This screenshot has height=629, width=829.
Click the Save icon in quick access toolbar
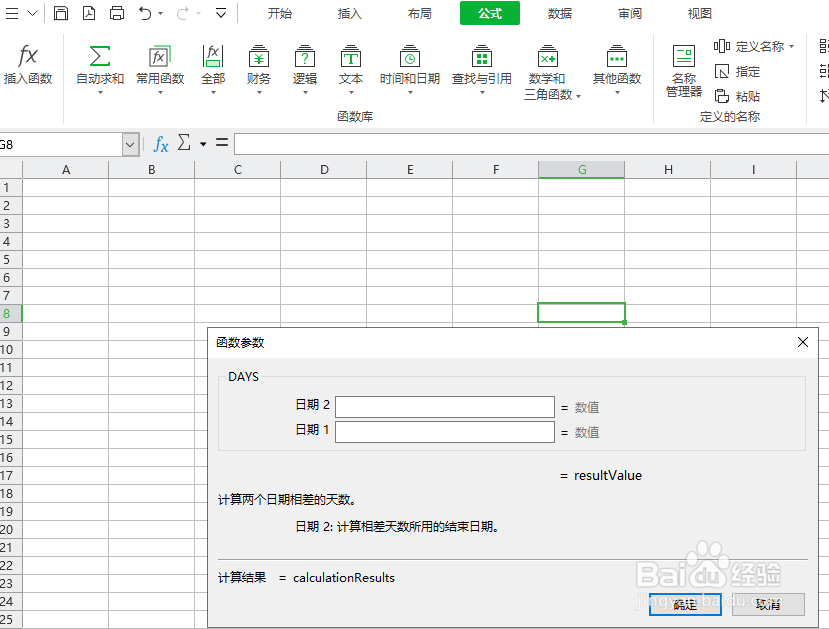pos(61,12)
